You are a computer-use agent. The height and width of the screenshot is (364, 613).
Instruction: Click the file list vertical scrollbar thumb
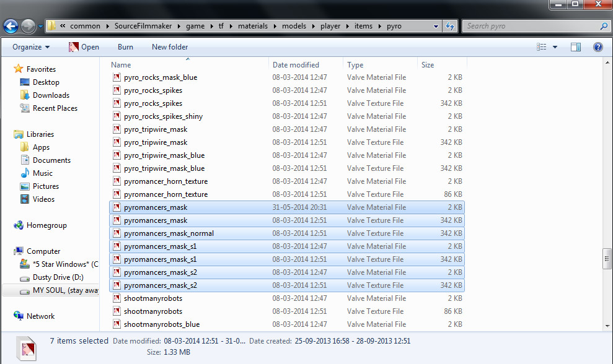tap(607, 259)
